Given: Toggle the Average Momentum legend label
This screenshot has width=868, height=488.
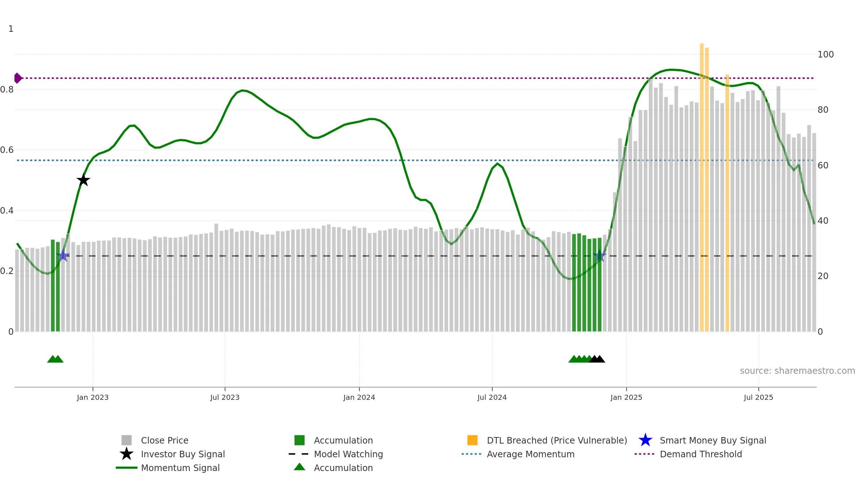Looking at the screenshot, I should point(531,454).
